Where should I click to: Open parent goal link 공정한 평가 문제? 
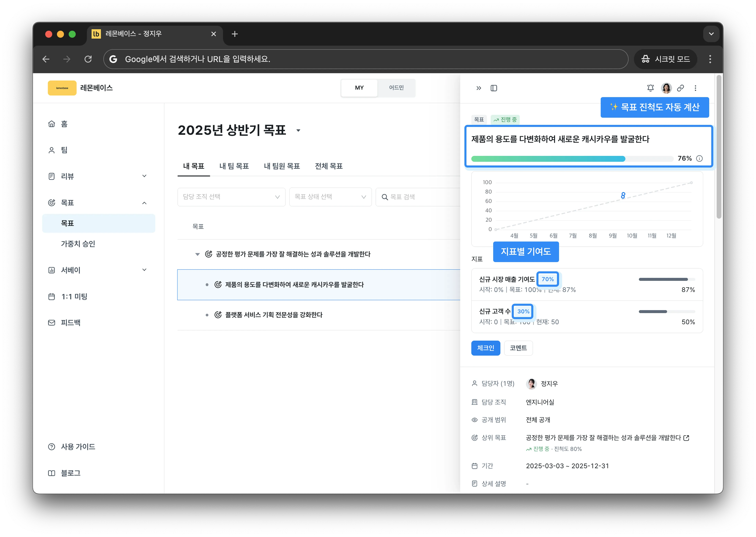pos(603,437)
